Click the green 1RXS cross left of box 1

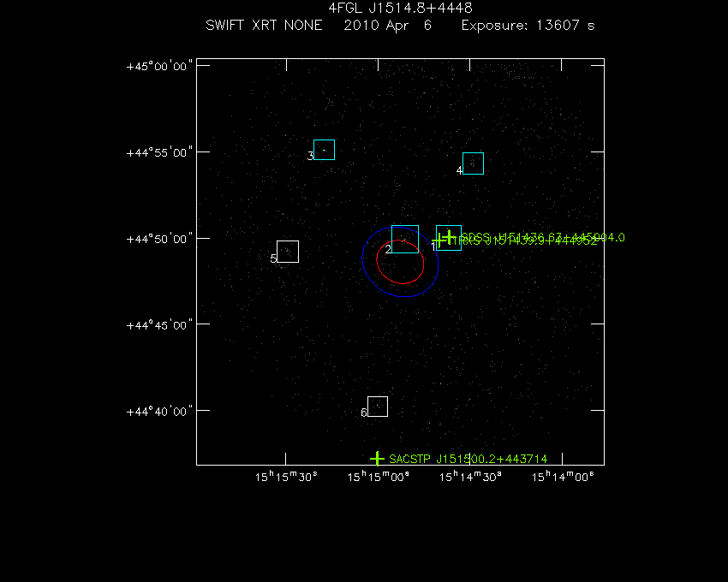pos(439,241)
